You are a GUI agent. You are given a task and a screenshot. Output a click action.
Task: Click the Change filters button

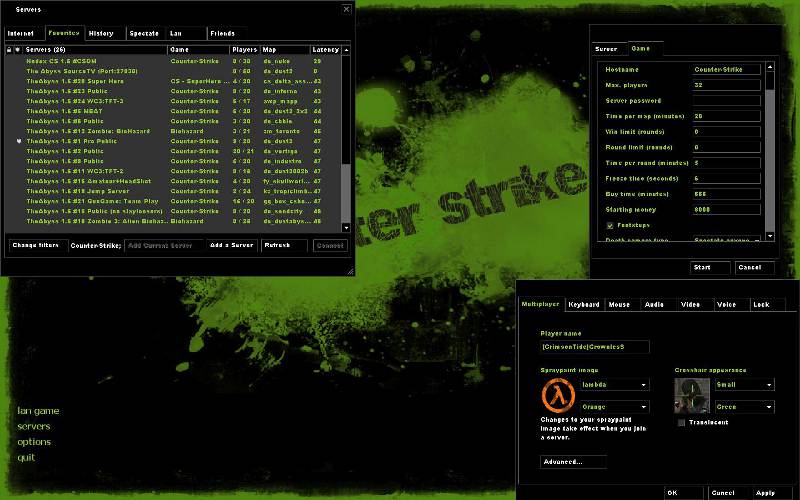[38, 245]
